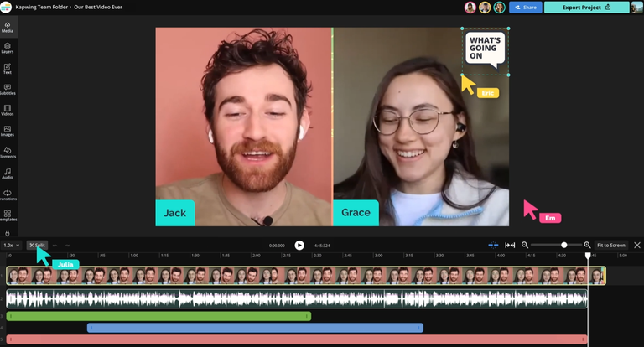Adjust the timeline zoom slider handle
The image size is (644, 347).
click(x=563, y=245)
